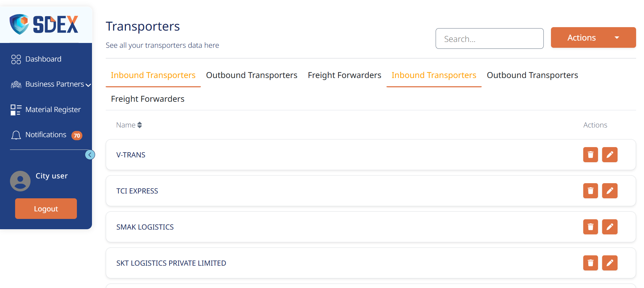This screenshot has width=644, height=288.
Task: Open the Actions dropdown menu
Action: click(593, 37)
